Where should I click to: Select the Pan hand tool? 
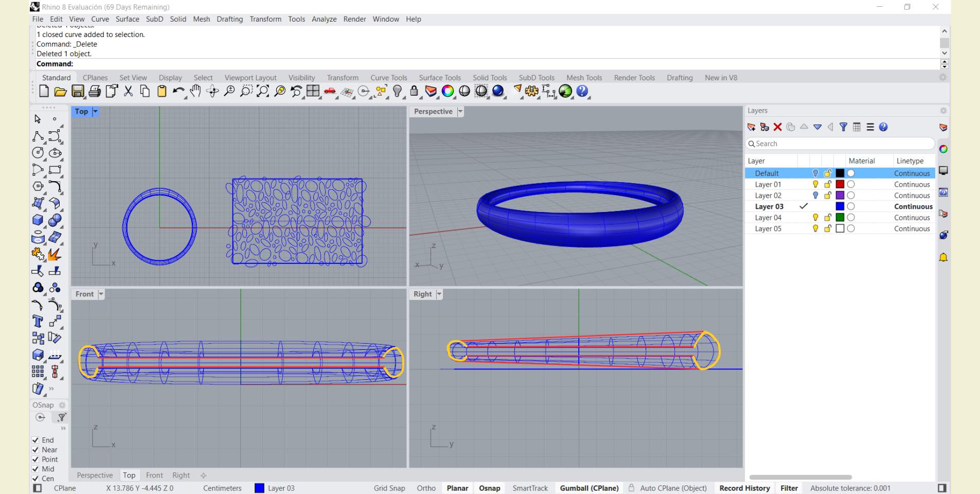point(195,92)
